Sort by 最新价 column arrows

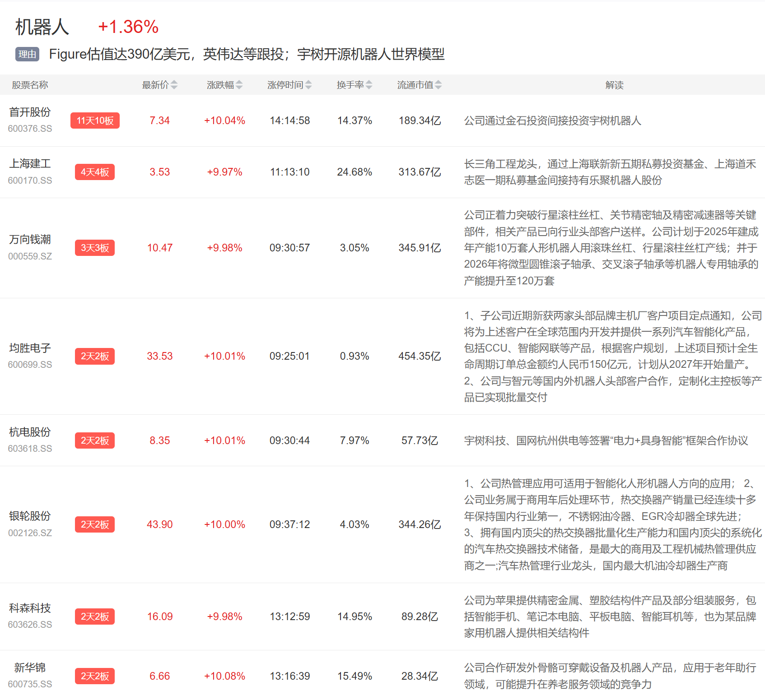pyautogui.click(x=174, y=85)
